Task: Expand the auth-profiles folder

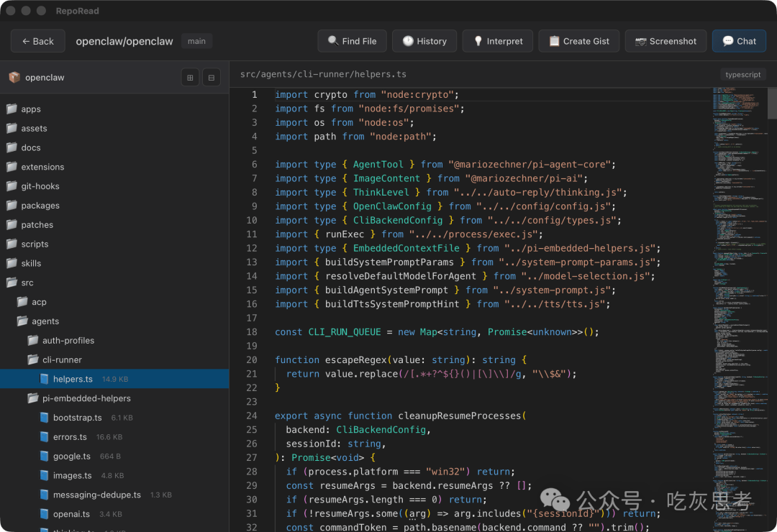Action: click(x=114, y=341)
